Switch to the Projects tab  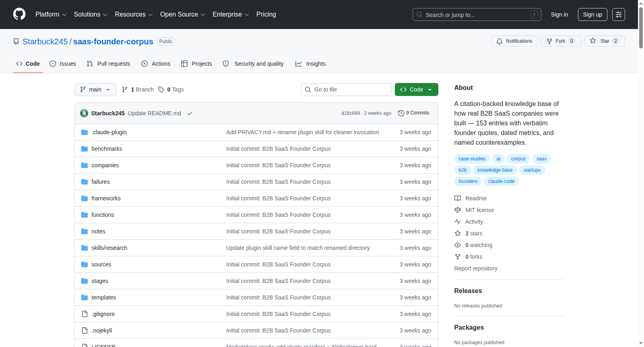pyautogui.click(x=196, y=64)
